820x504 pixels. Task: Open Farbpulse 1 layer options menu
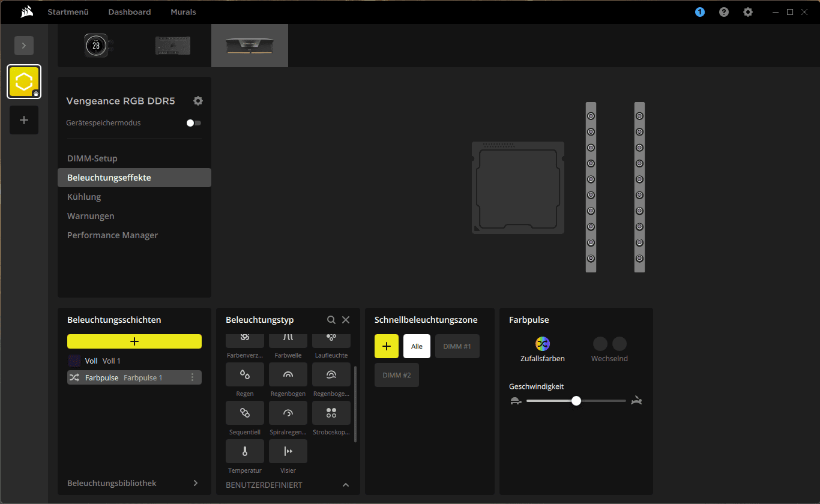tap(193, 377)
